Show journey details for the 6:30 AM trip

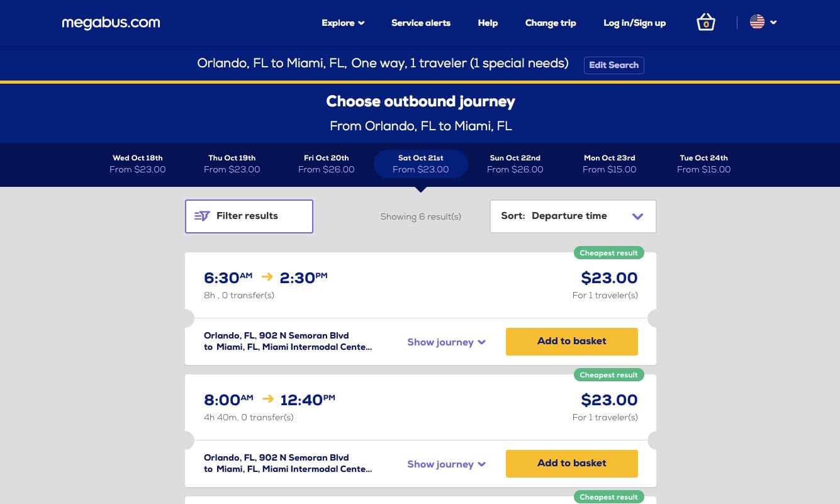click(x=446, y=342)
